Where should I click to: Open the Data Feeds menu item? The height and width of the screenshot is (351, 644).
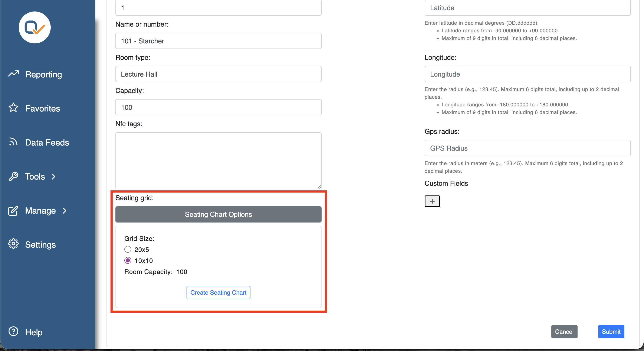[x=47, y=143]
